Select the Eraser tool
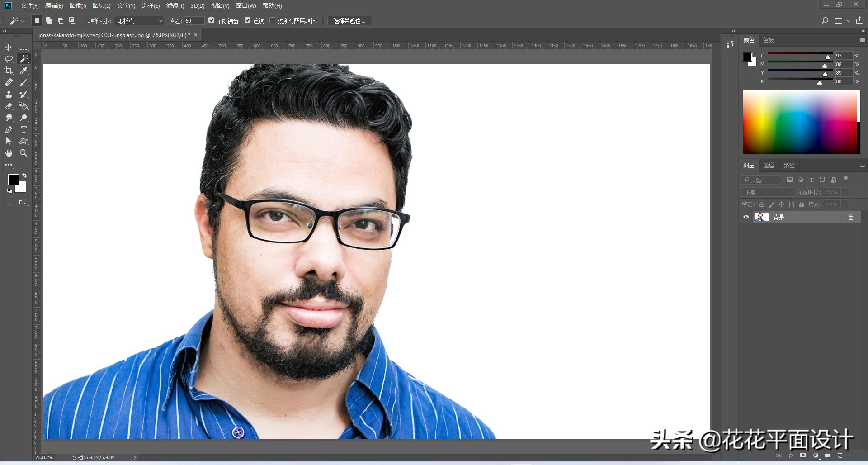 tap(9, 106)
